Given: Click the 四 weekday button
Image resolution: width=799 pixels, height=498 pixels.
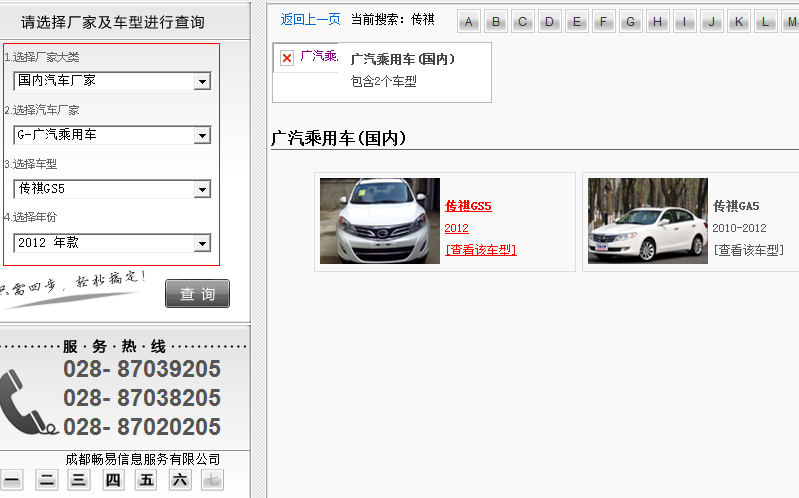Looking at the screenshot, I should [113, 480].
